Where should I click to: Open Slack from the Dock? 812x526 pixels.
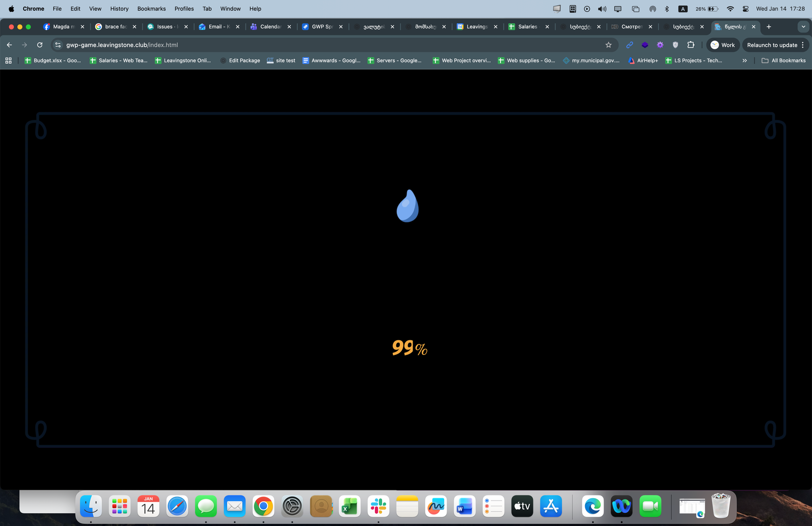(378, 506)
